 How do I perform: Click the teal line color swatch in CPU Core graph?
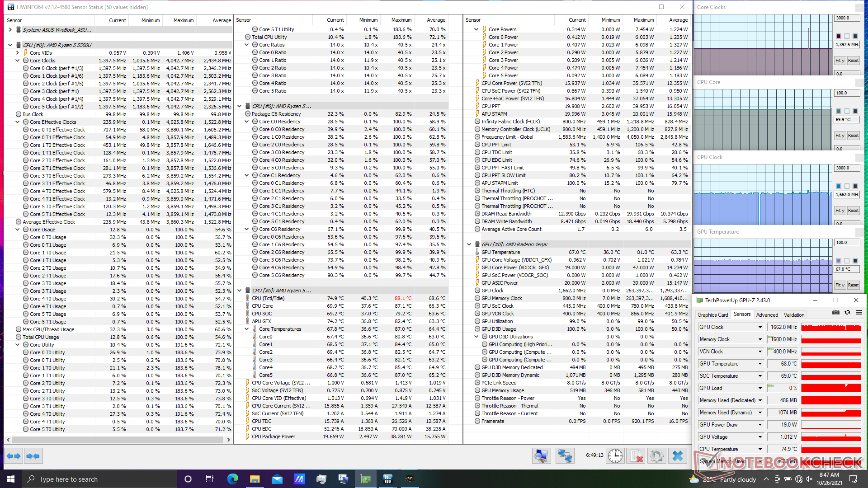click(x=839, y=111)
